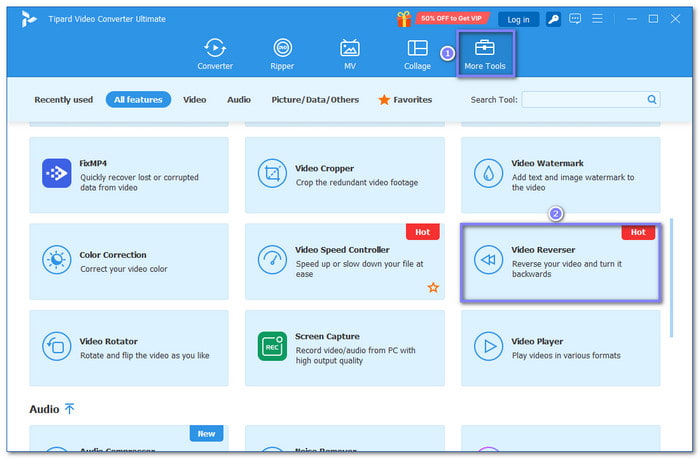The image size is (700, 459).
Task: Click the Search Tool input field
Action: click(584, 100)
